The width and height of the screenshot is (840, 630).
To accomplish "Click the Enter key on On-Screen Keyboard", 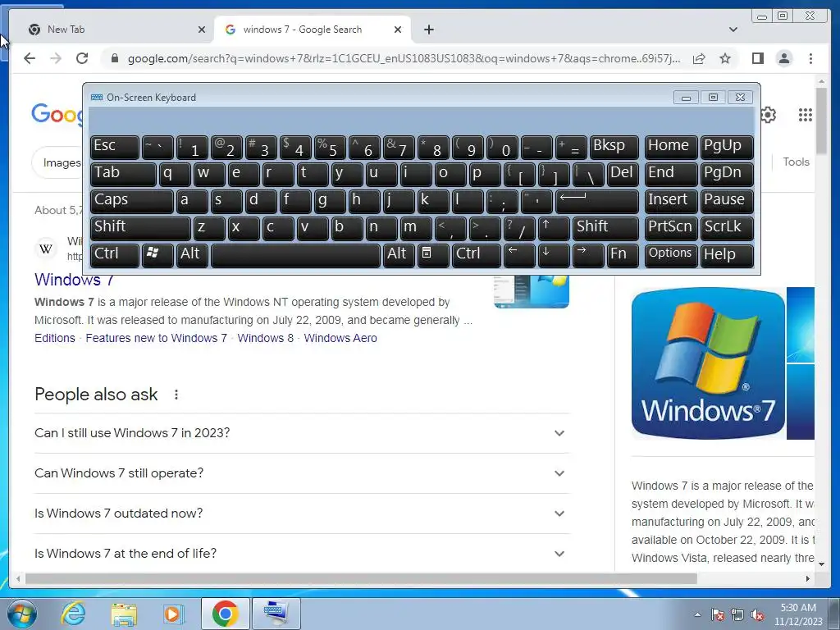I will pyautogui.click(x=597, y=201).
